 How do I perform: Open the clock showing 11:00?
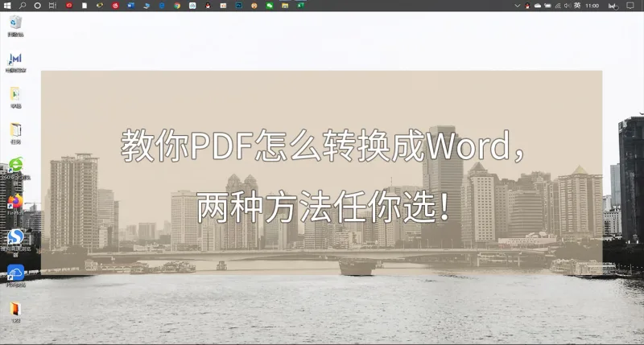click(x=592, y=6)
